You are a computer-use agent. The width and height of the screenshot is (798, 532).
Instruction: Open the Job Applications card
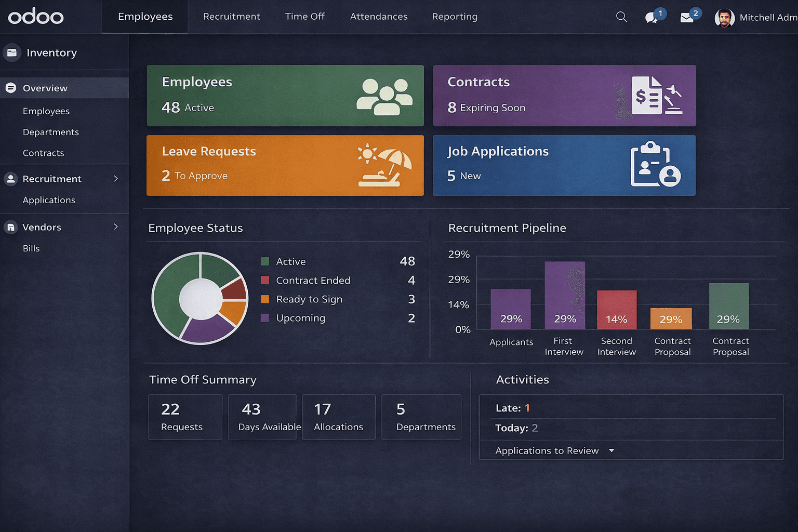point(564,165)
